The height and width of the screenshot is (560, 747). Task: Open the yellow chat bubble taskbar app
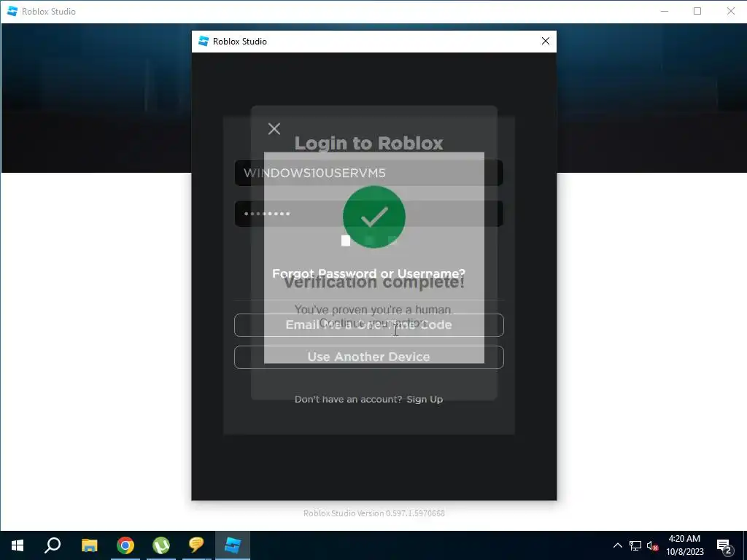tap(196, 545)
